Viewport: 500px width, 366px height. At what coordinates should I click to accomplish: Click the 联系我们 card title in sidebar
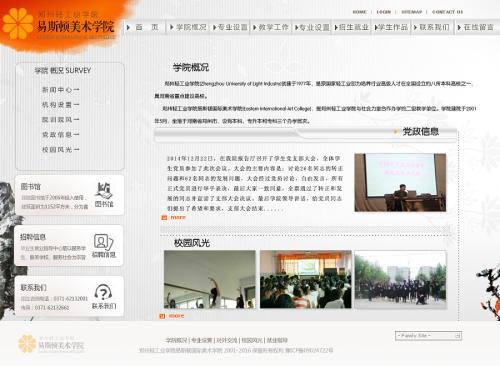[x=33, y=287]
